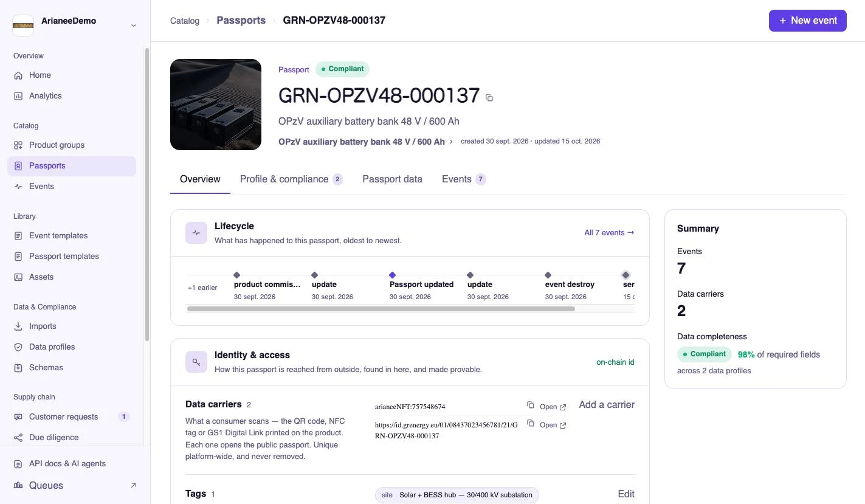Open API docs & AI agents icon
This screenshot has width=865, height=504.
pos(18,464)
